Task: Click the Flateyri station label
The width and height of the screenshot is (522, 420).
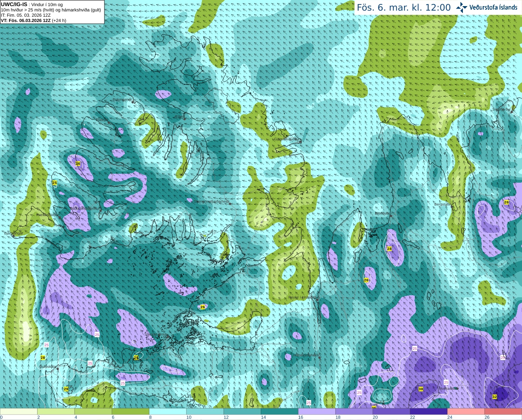Action: [x=102, y=120]
